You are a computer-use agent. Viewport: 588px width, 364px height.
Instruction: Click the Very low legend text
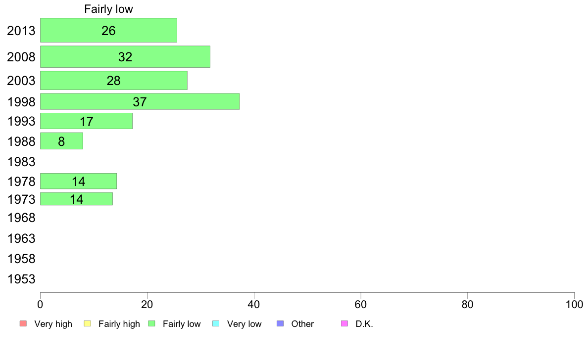(x=244, y=323)
